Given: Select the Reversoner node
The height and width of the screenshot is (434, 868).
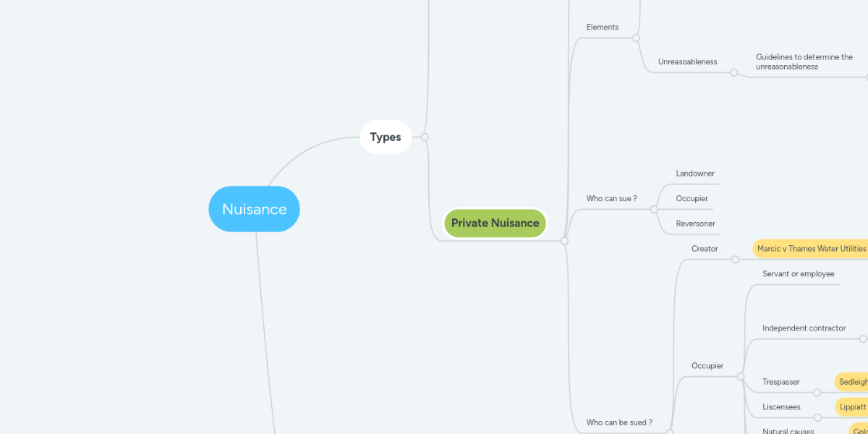Looking at the screenshot, I should (x=696, y=224).
